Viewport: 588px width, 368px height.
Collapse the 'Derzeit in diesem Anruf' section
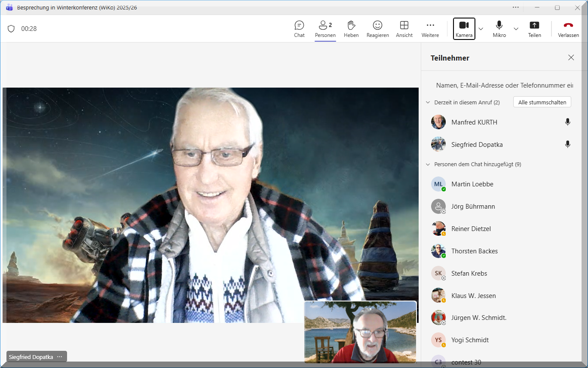428,102
